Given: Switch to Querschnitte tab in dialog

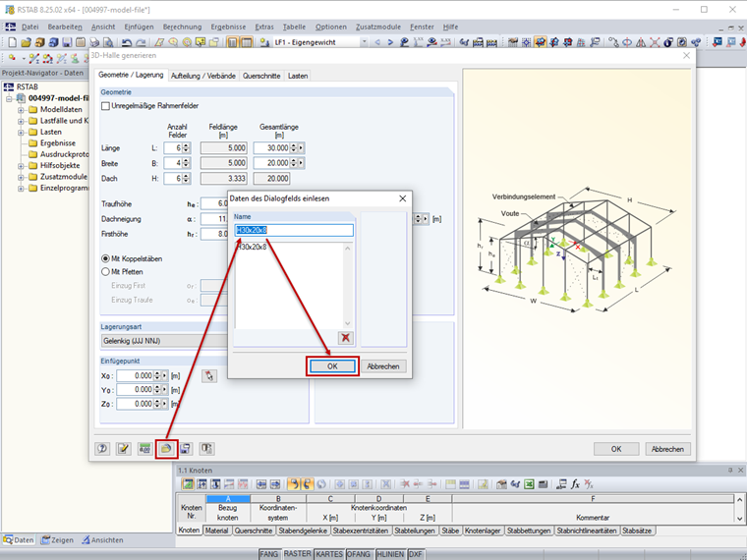Looking at the screenshot, I should click(x=261, y=76).
